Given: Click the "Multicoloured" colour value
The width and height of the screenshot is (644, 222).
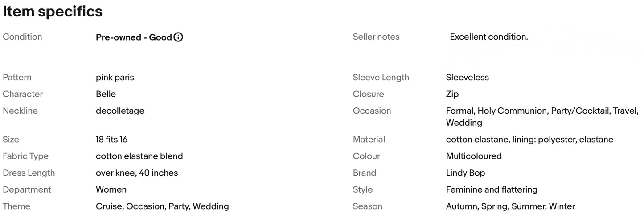Looking at the screenshot, I should (x=474, y=156).
